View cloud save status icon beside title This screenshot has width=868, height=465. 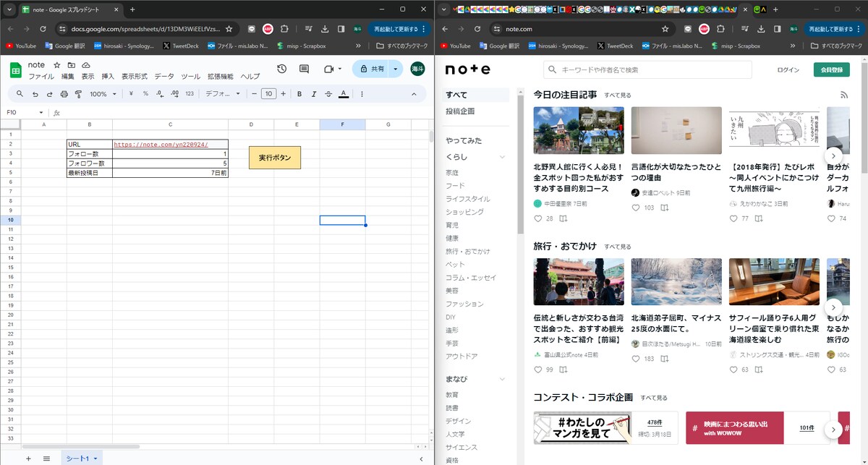point(85,65)
